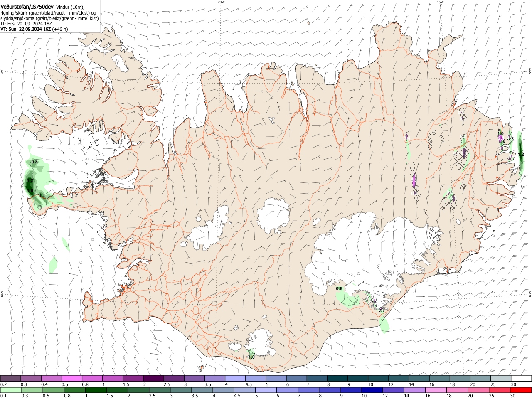The image size is (532, 399).
Task: Pick the dark teal 8 snow scale swatch
Action: 337,378
